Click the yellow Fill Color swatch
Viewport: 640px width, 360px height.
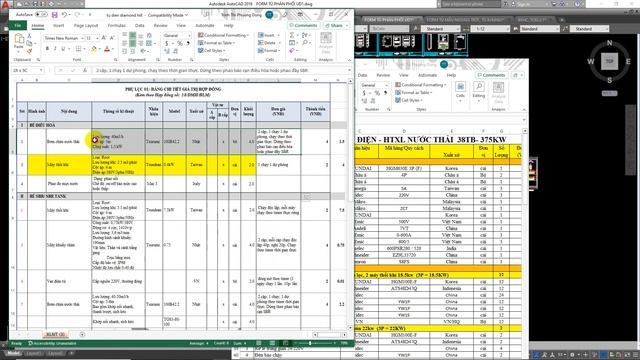pos(93,49)
